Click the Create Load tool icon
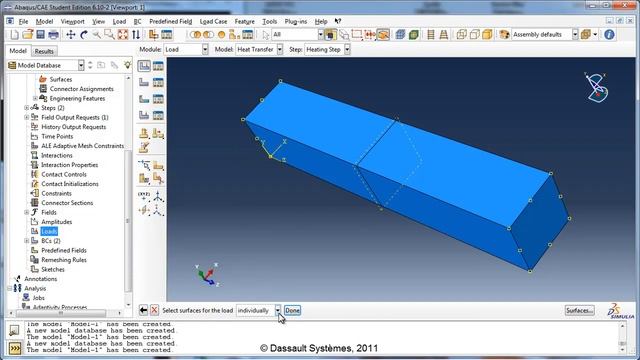The image size is (640, 360). coord(144,66)
